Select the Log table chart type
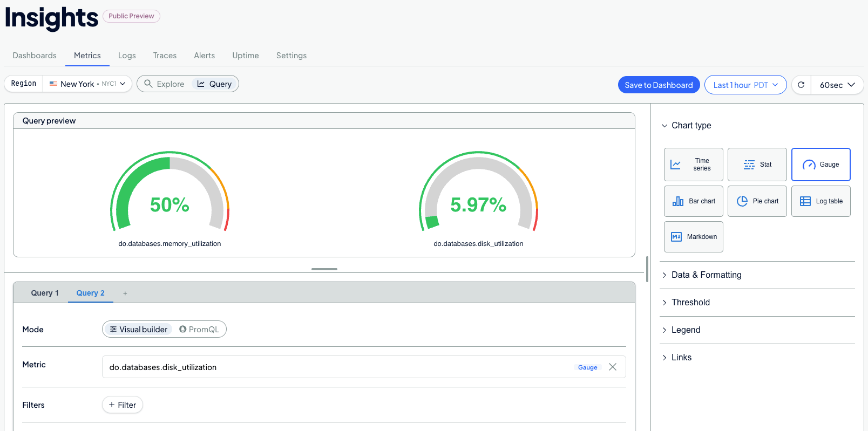Screen dimensions: 868x431 tap(821, 201)
